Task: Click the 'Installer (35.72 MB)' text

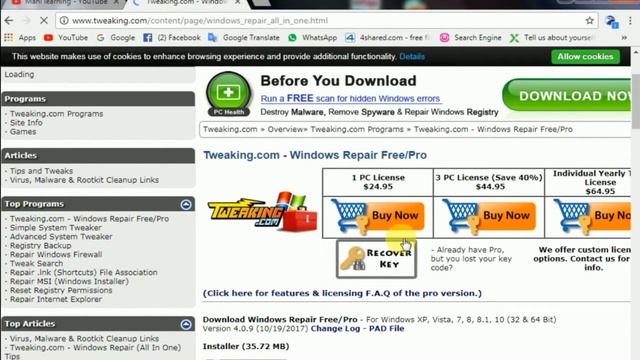Action: (246, 347)
